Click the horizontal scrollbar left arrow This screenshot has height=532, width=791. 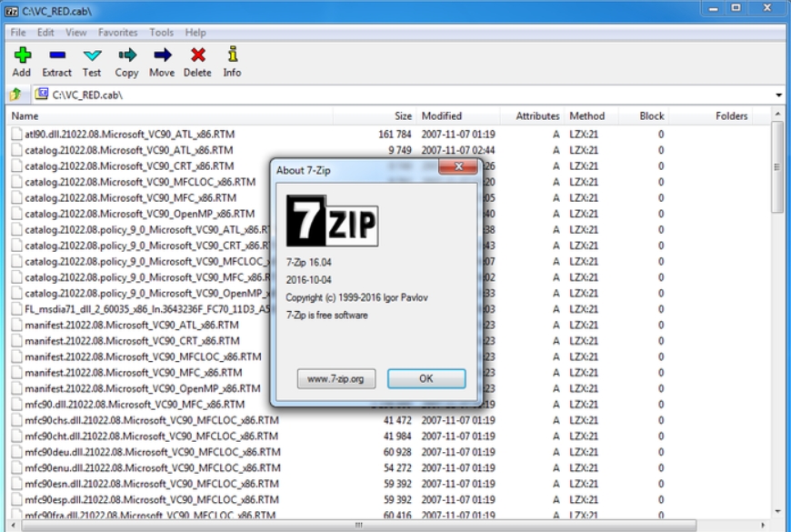click(12, 525)
